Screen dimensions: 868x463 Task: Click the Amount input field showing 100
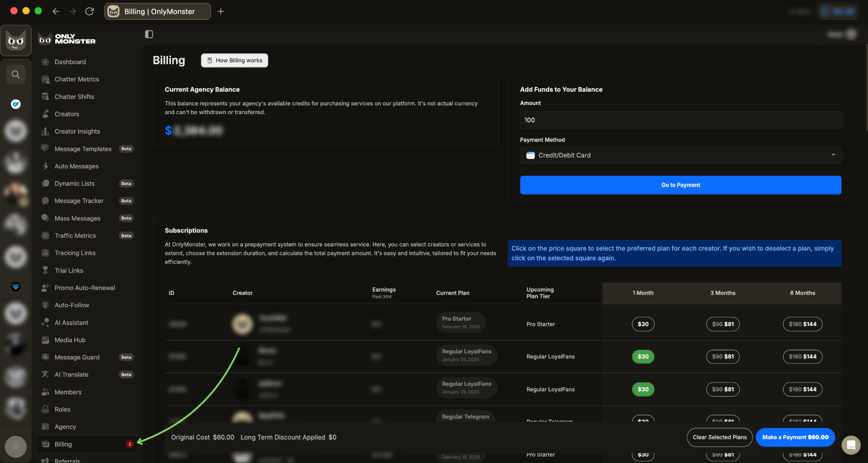coord(680,120)
